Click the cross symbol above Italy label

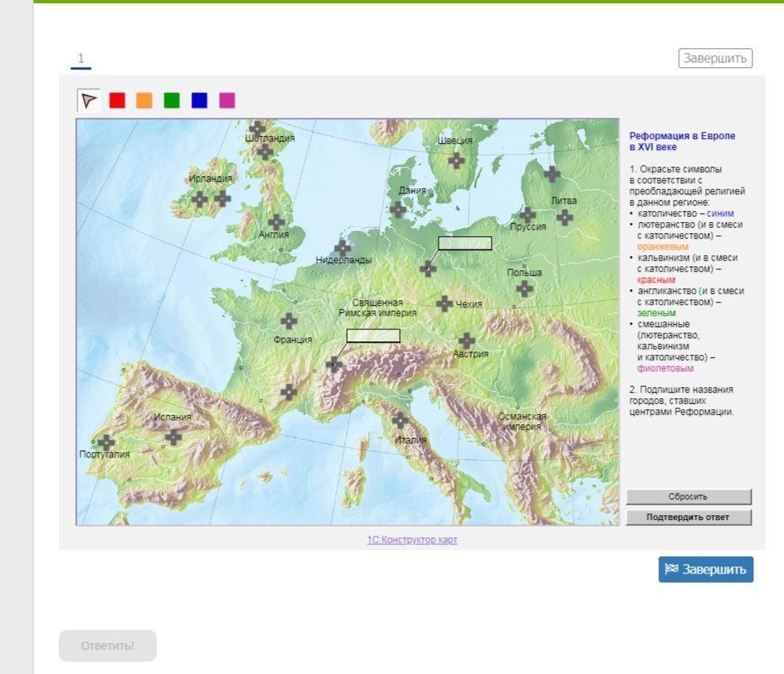(x=401, y=420)
